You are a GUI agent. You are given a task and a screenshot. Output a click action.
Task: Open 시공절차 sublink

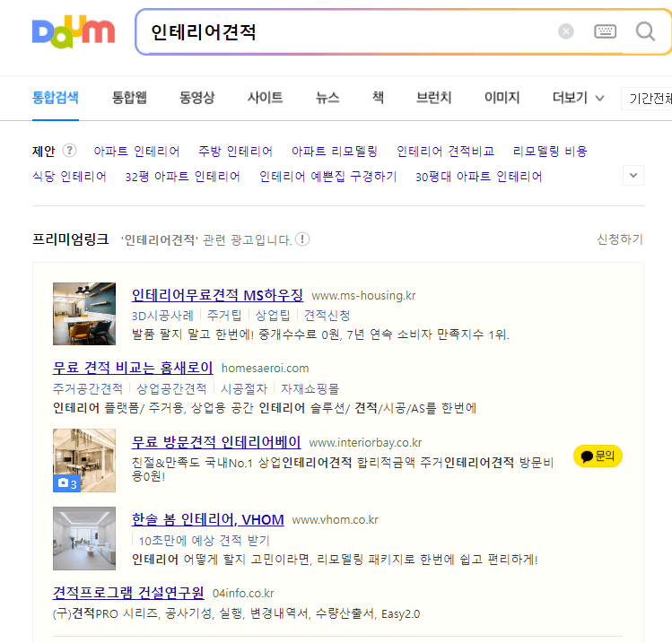[243, 389]
